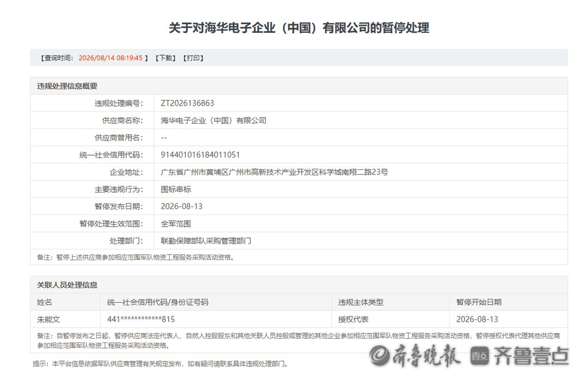588x386 pixels.
Task: Select the person name 朱能文
Action: click(x=48, y=320)
